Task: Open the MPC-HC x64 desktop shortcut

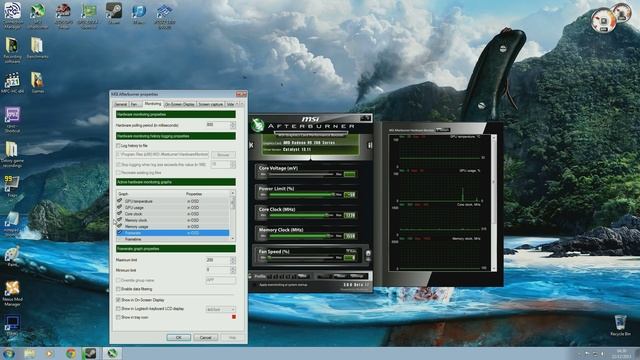Action: pyautogui.click(x=12, y=83)
